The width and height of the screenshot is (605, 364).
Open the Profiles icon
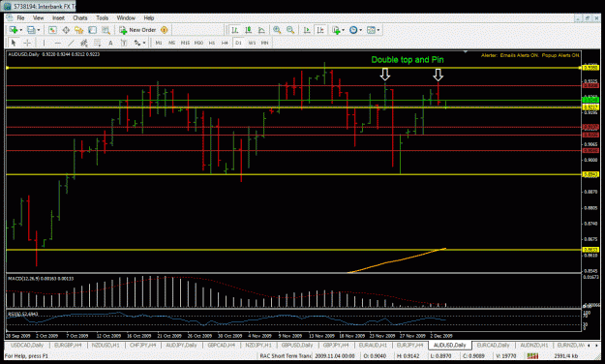tap(31, 30)
